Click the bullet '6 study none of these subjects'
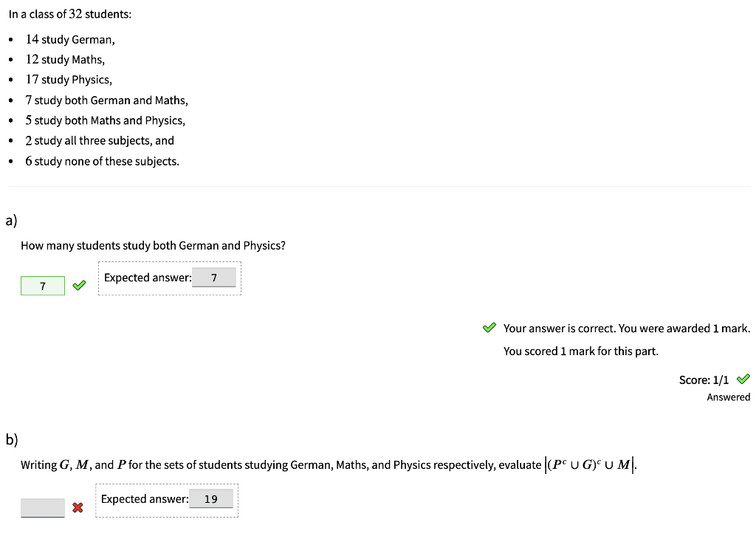Image resolution: width=756 pixels, height=539 pixels. [102, 161]
